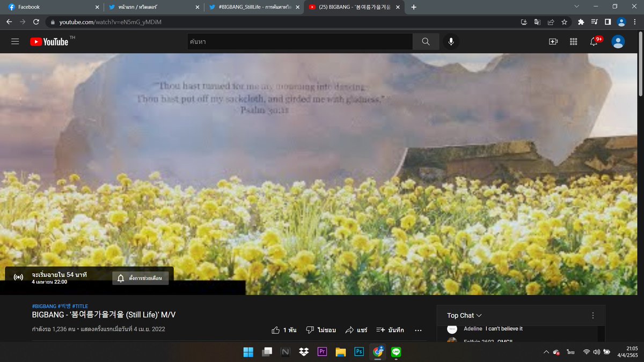This screenshot has height=362, width=644.
Task: Share the video
Action: 356,330
